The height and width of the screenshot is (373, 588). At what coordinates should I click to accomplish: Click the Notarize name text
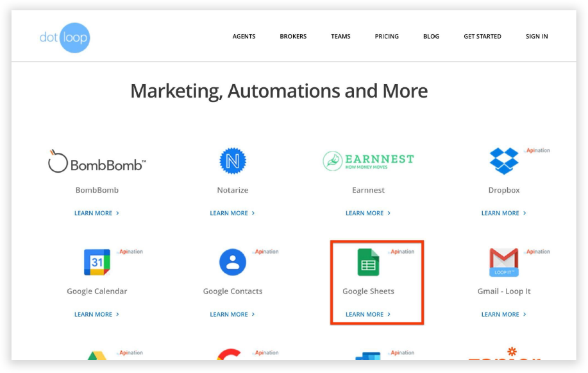pos(233,190)
